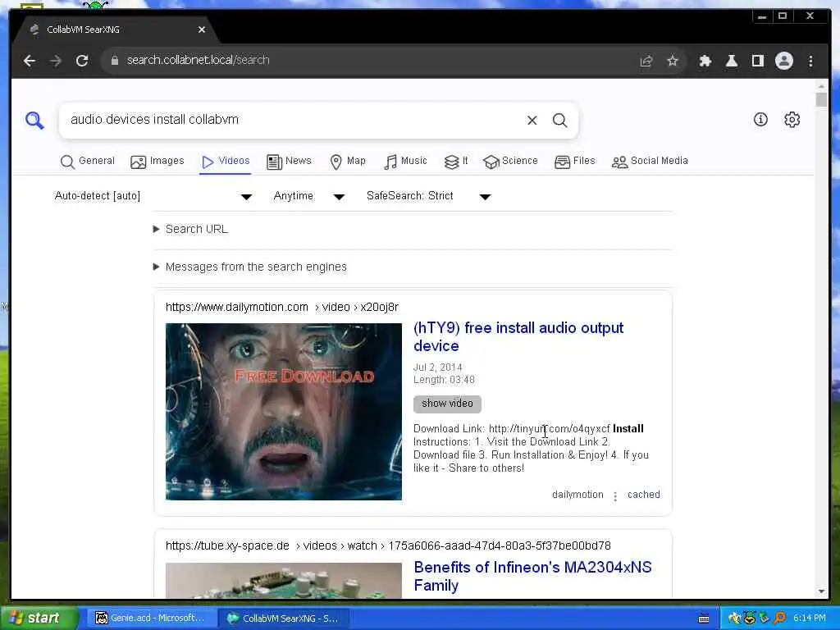Open the Science search tab
840x630 pixels.
tap(510, 162)
